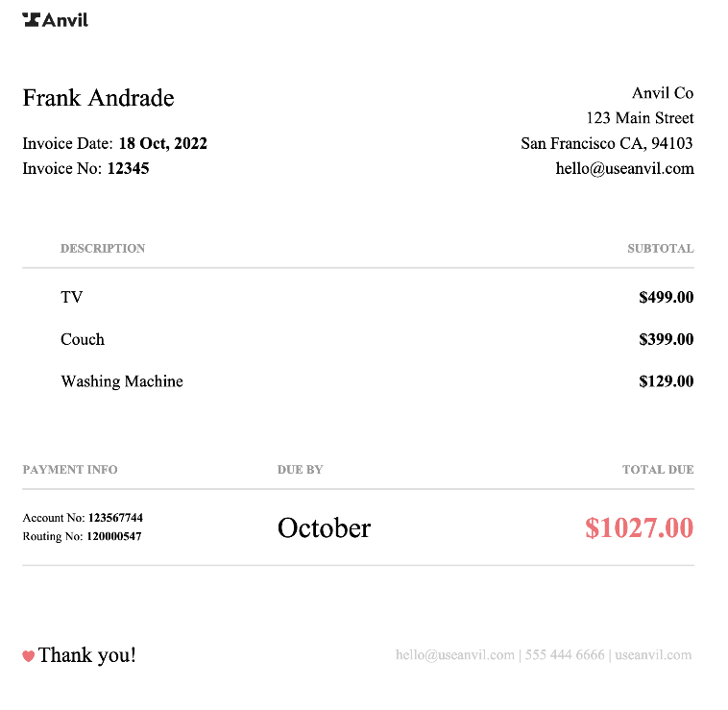Click the footer hello@useanvil.com email
Viewport: 728px width, 710px height.
(454, 655)
